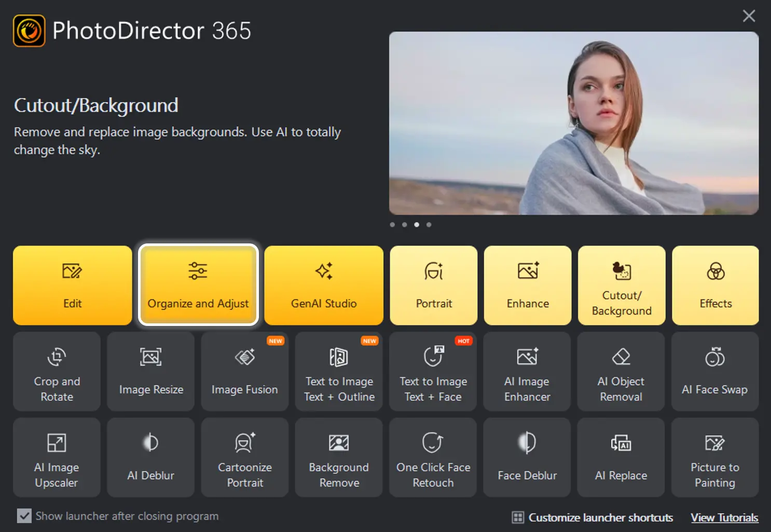Viewport: 771px width, 532px height.
Task: Launch the new Image Fusion feature
Action: 244,371
